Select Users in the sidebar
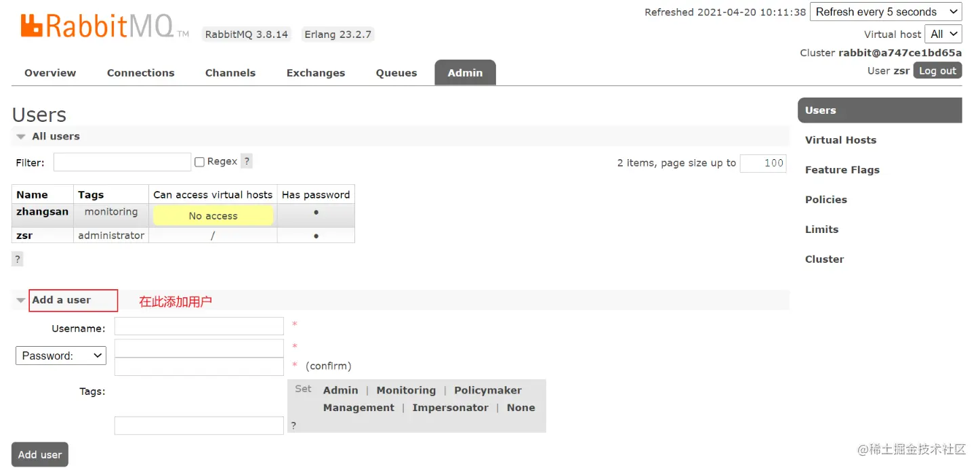 (x=880, y=110)
